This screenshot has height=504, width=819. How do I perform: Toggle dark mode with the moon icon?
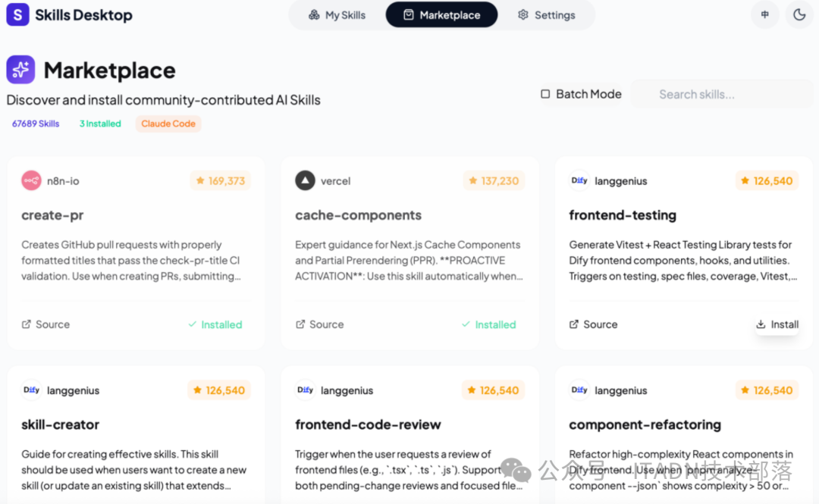coord(799,14)
